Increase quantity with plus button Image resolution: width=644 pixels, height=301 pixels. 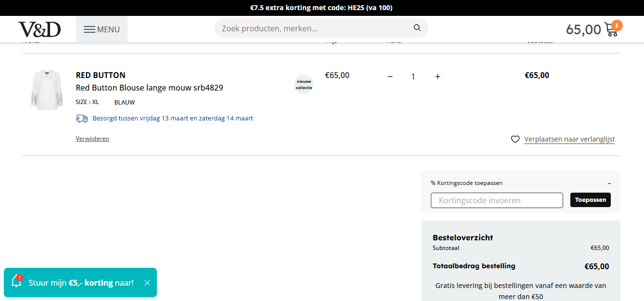[x=438, y=77]
